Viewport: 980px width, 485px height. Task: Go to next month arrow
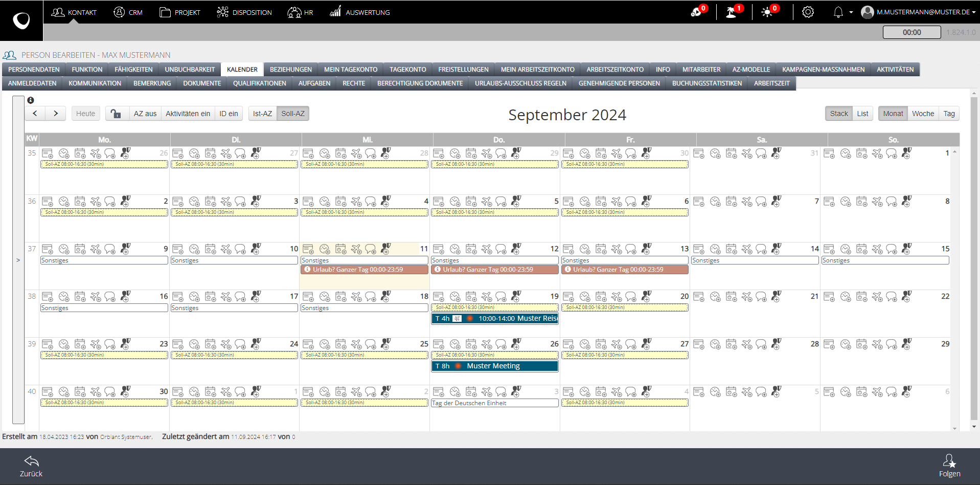56,114
